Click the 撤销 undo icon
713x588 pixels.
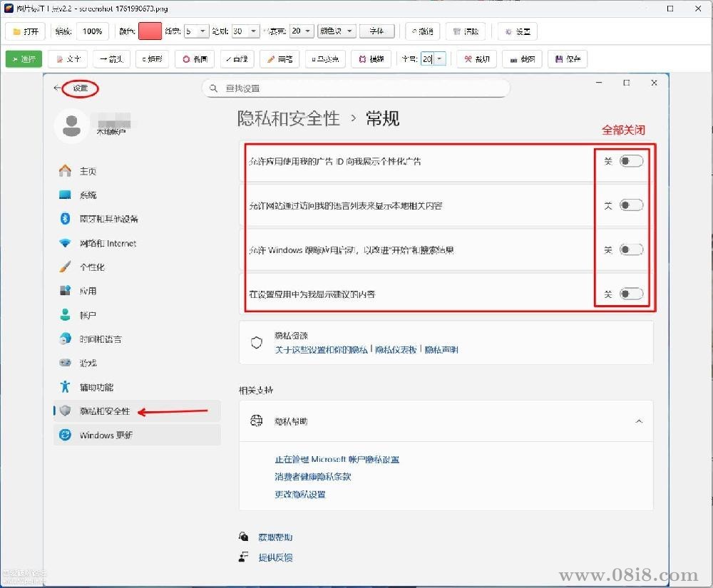click(x=421, y=31)
